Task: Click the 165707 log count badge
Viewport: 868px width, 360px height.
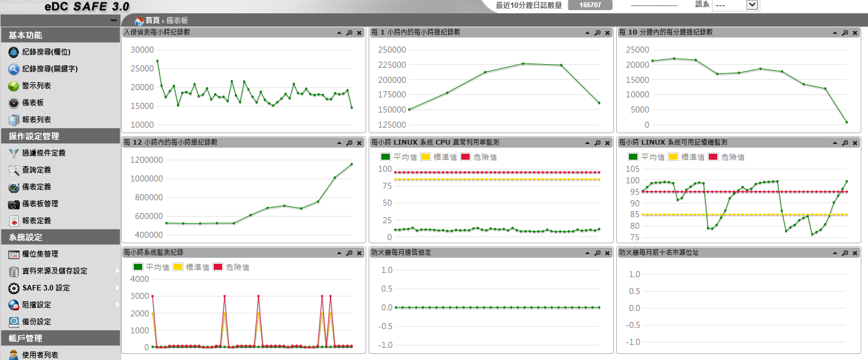Action: 590,5
